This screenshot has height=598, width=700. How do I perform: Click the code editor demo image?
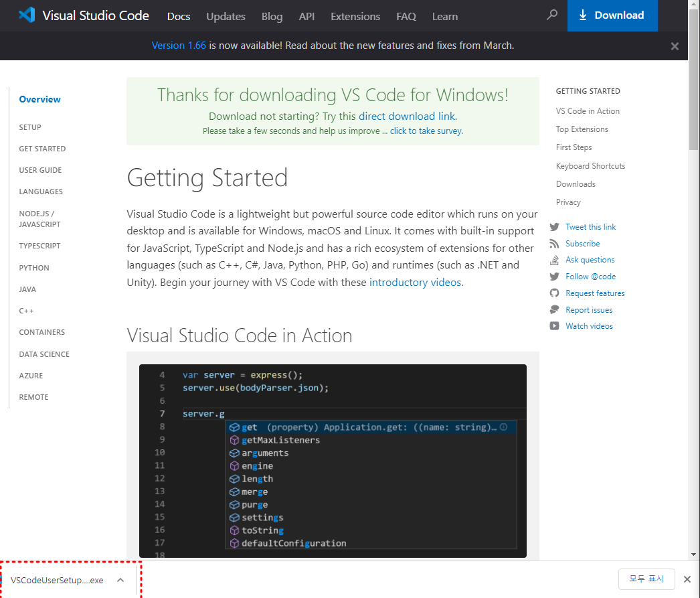pos(333,461)
